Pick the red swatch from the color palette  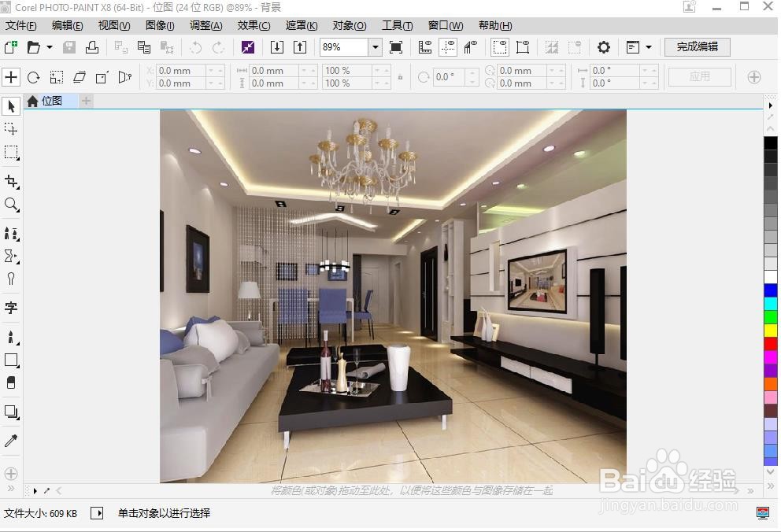(x=771, y=344)
